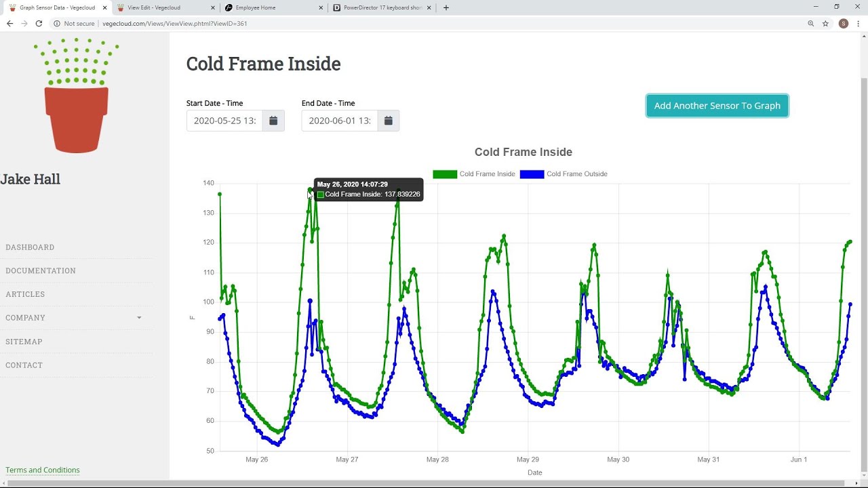Image resolution: width=868 pixels, height=488 pixels.
Task: Click the Cold Frame Inside page heading
Action: [x=263, y=64]
